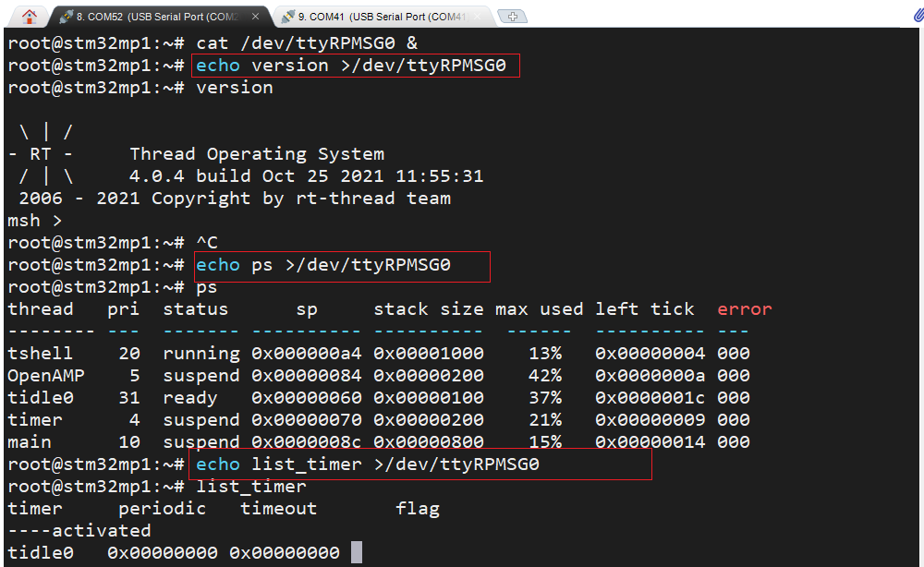The height and width of the screenshot is (567, 924).
Task: Click the 'tshell' thread name
Action: coord(40,354)
